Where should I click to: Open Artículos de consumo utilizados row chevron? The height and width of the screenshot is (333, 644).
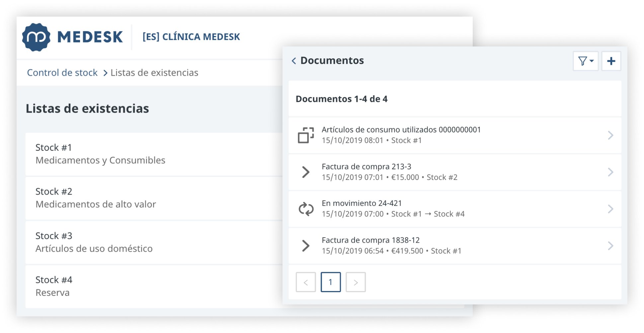[x=610, y=135]
